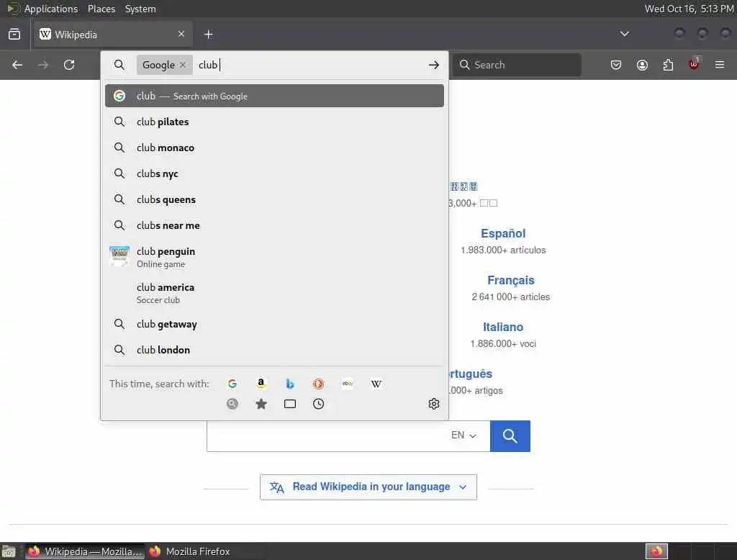Select the active workspace in switcher

[x=656, y=551]
